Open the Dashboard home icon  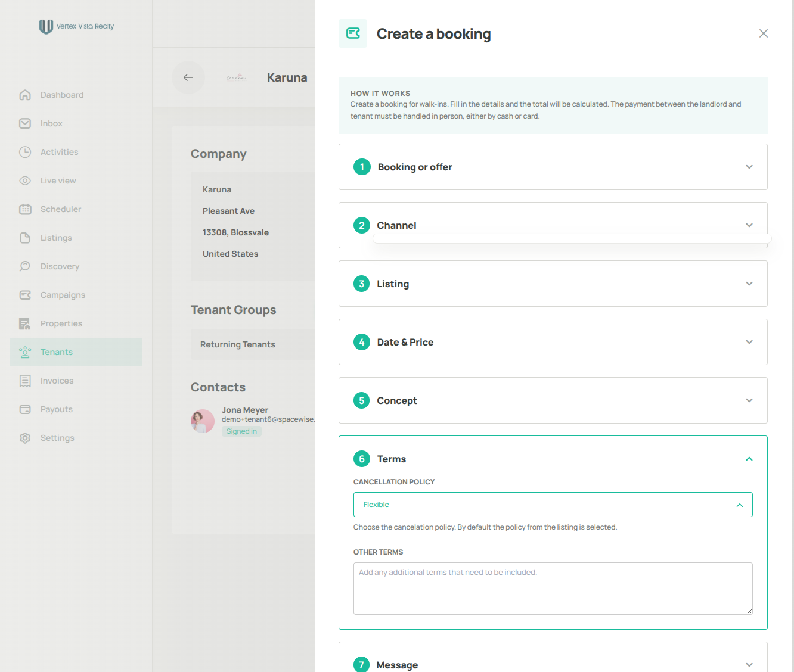click(x=25, y=95)
